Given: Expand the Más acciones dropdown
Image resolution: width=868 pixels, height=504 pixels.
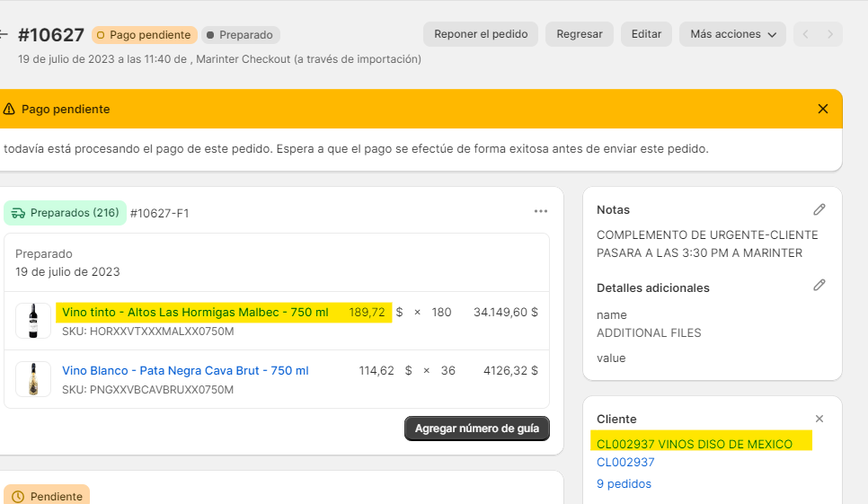Looking at the screenshot, I should pyautogui.click(x=732, y=34).
